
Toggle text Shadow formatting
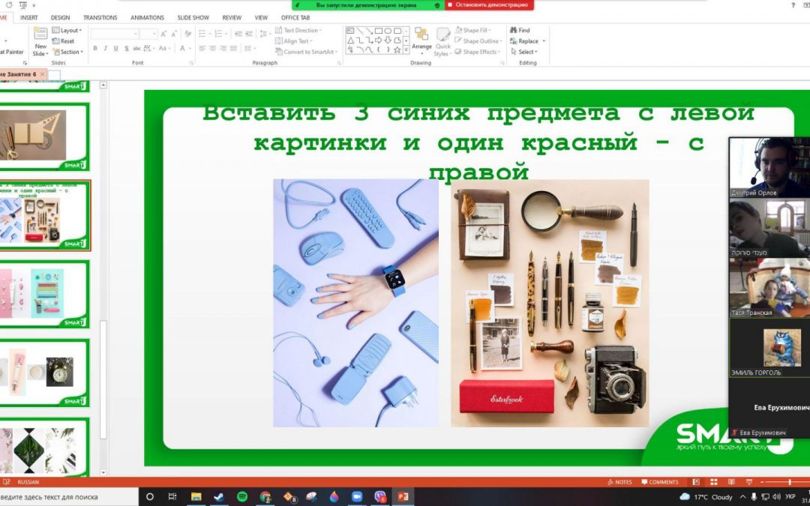(126, 49)
